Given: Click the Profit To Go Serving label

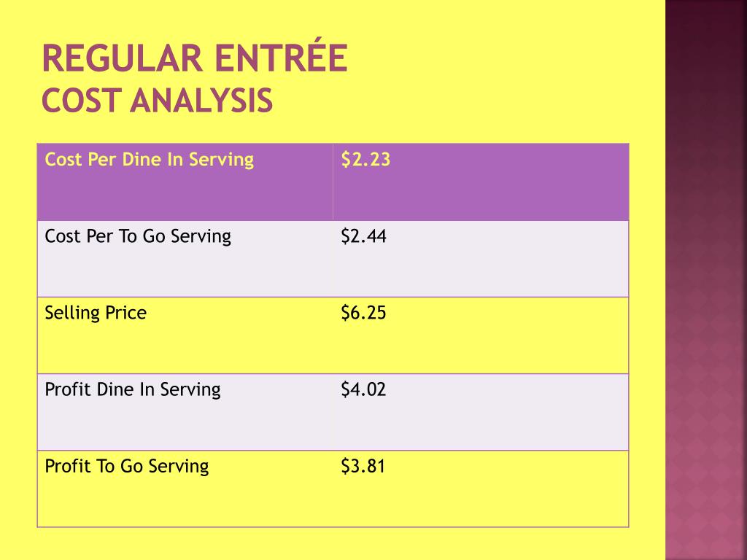Looking at the screenshot, I should click(x=126, y=466).
